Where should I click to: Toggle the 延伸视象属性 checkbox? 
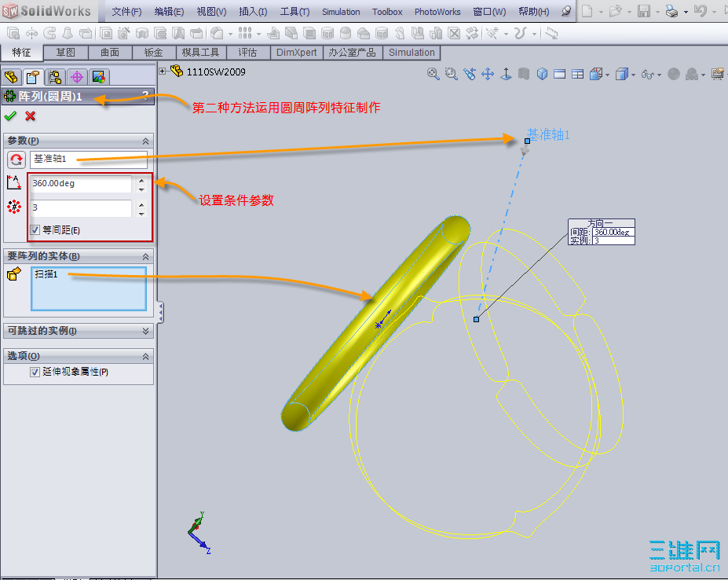pyautogui.click(x=35, y=372)
